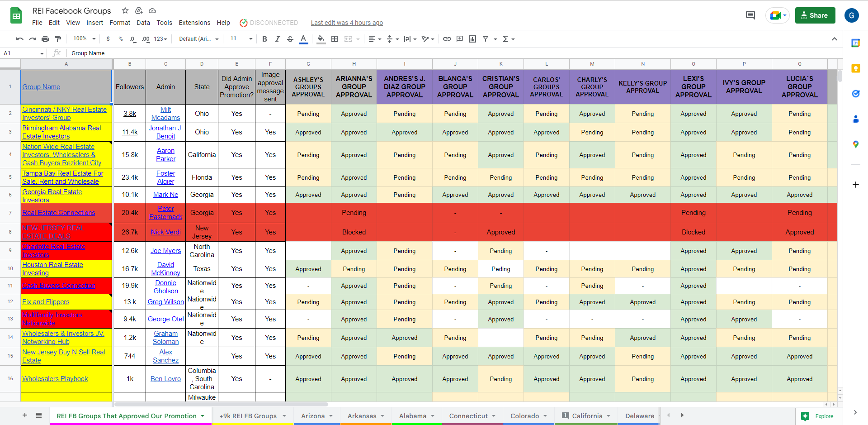Toggle italic formatting
868x425 pixels.
click(278, 39)
